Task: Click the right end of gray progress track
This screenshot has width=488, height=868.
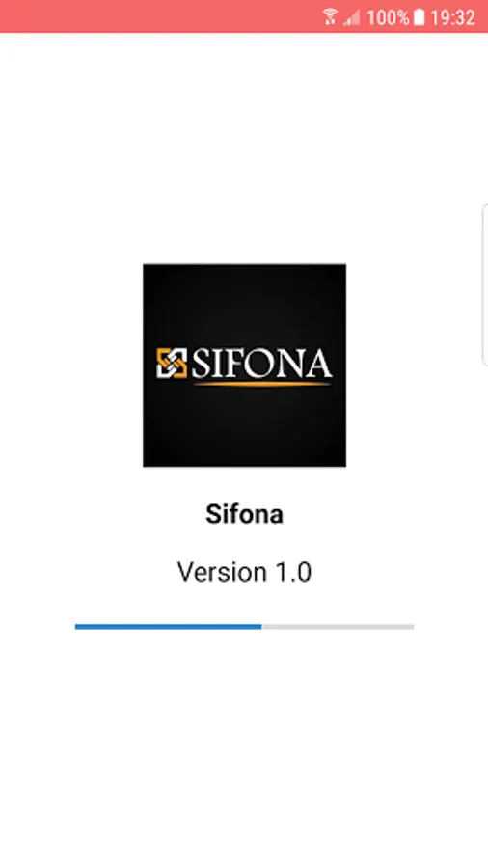Action: 410,627
